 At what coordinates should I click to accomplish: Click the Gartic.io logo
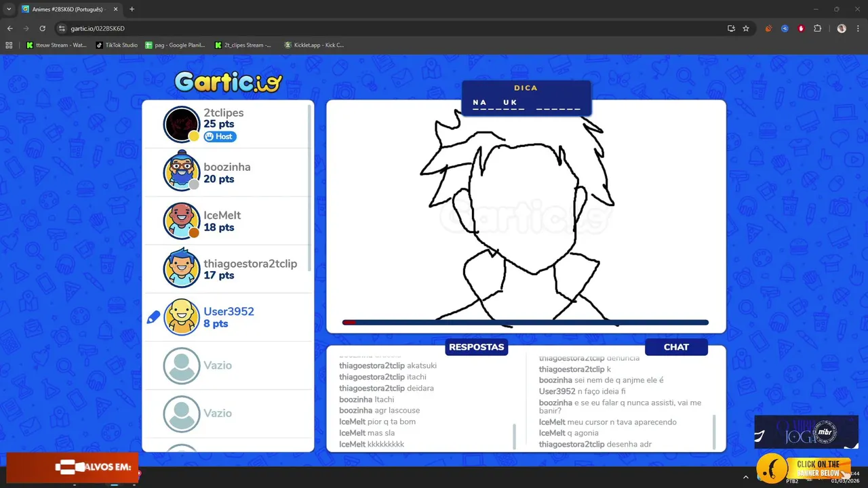pos(228,82)
